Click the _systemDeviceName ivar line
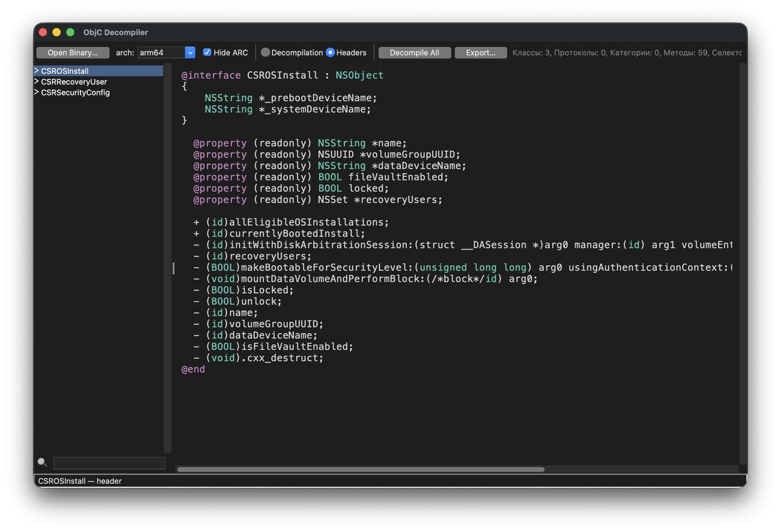The image size is (781, 532). (288, 109)
